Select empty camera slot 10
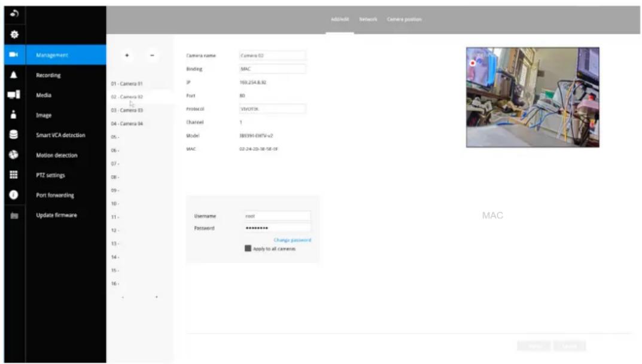642x364 pixels. point(115,204)
